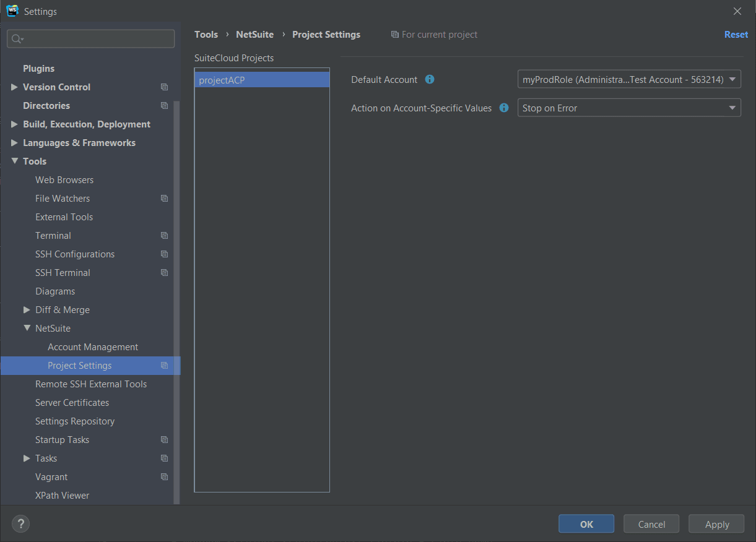This screenshot has height=542, width=756.
Task: Open the Default Account dropdown
Action: coord(629,79)
